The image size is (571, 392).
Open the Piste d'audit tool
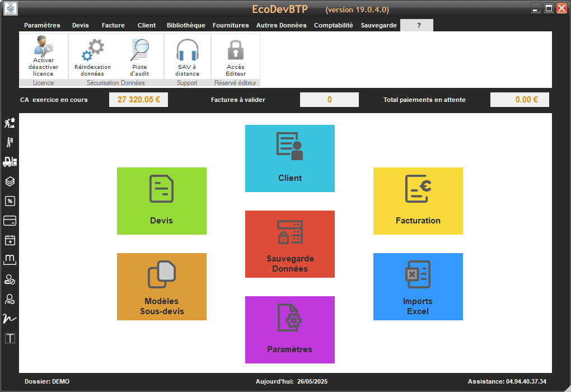pos(139,56)
